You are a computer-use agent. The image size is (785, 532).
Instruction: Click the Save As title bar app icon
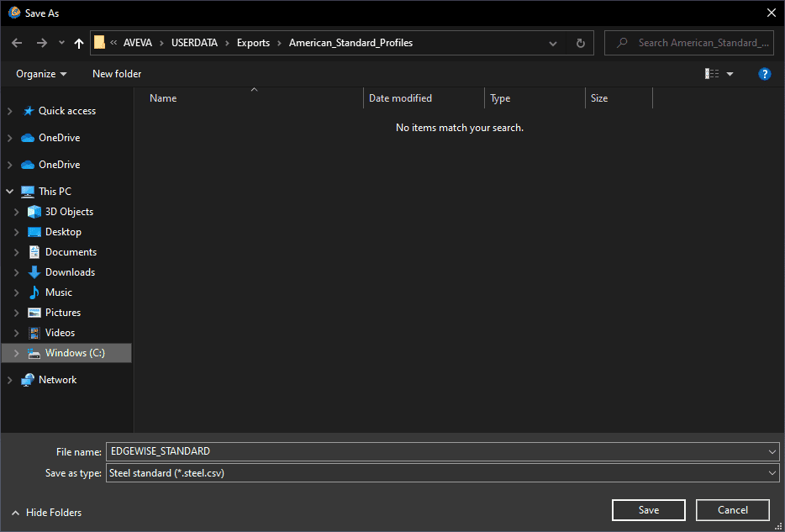pos(14,13)
